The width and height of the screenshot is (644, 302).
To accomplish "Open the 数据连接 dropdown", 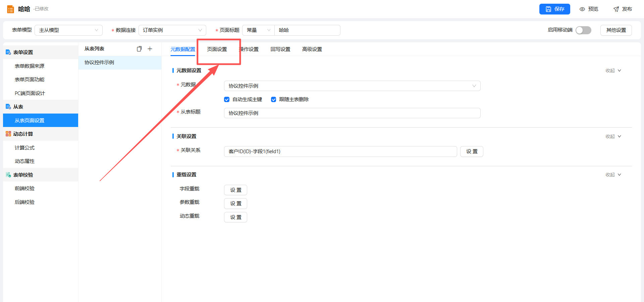I will [172, 30].
